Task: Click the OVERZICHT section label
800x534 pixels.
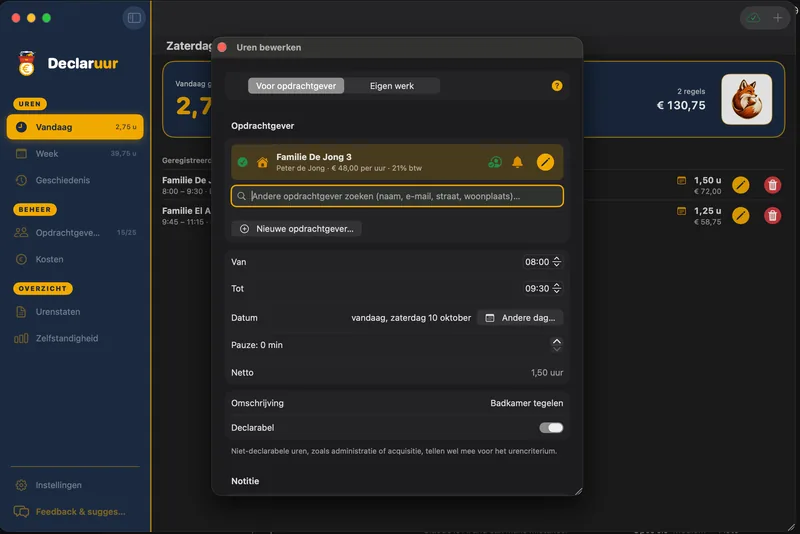Action: (x=43, y=288)
